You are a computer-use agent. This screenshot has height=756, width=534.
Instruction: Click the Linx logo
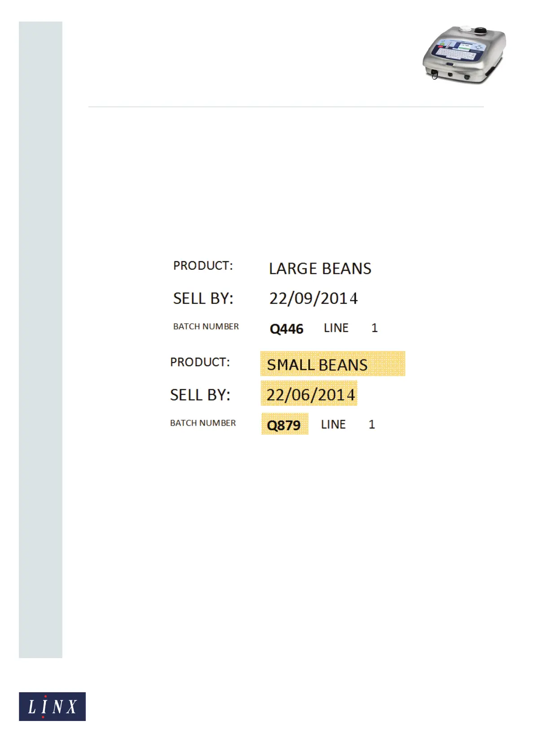tap(52, 706)
